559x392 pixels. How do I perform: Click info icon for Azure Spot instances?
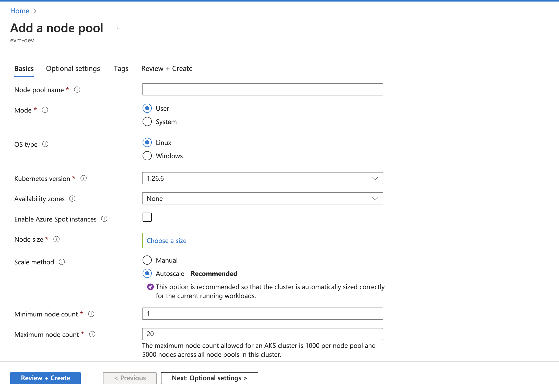tap(104, 219)
